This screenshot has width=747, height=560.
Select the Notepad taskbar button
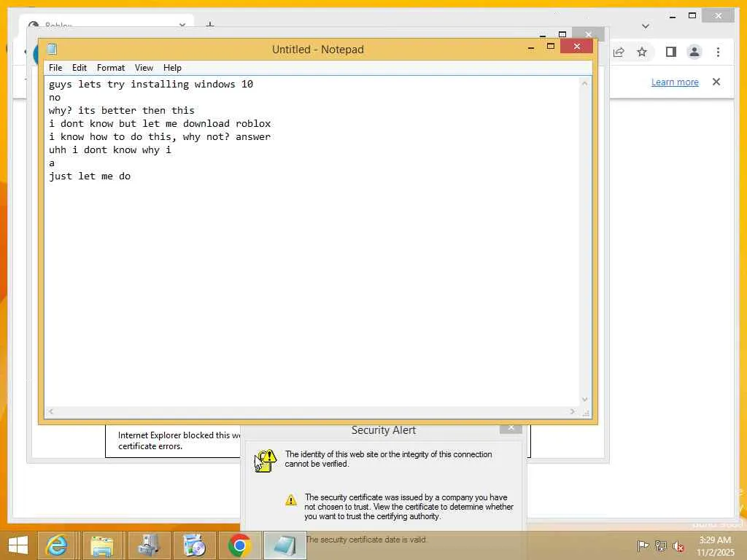(285, 545)
